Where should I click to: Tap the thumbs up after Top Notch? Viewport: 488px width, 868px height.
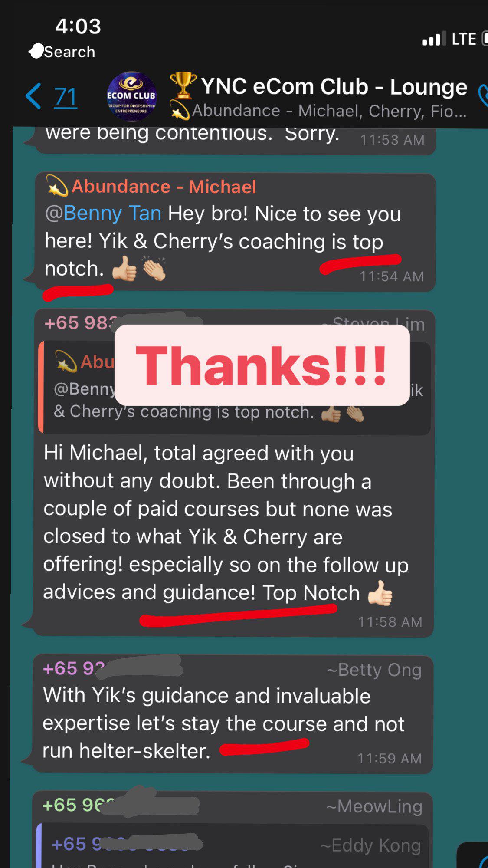pyautogui.click(x=380, y=593)
